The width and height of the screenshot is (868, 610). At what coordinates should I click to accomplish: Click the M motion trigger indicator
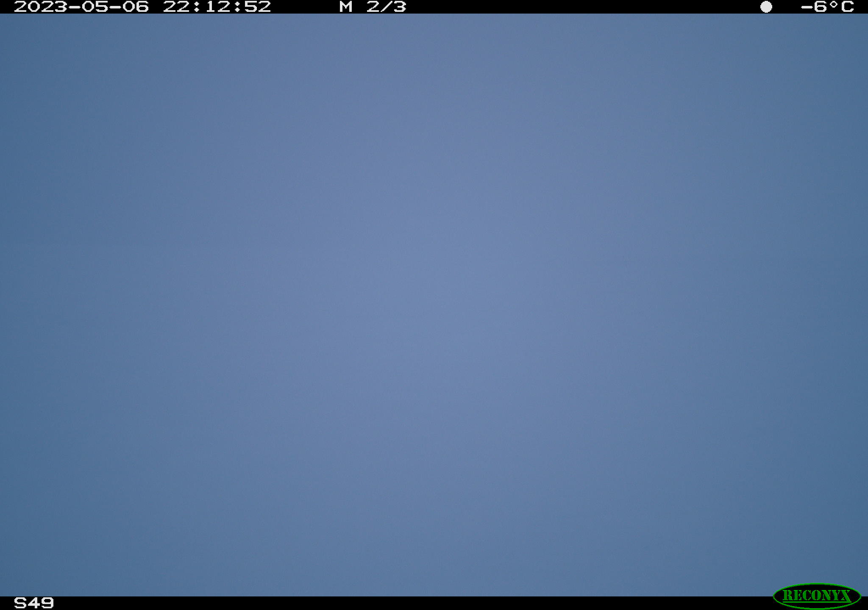[346, 7]
